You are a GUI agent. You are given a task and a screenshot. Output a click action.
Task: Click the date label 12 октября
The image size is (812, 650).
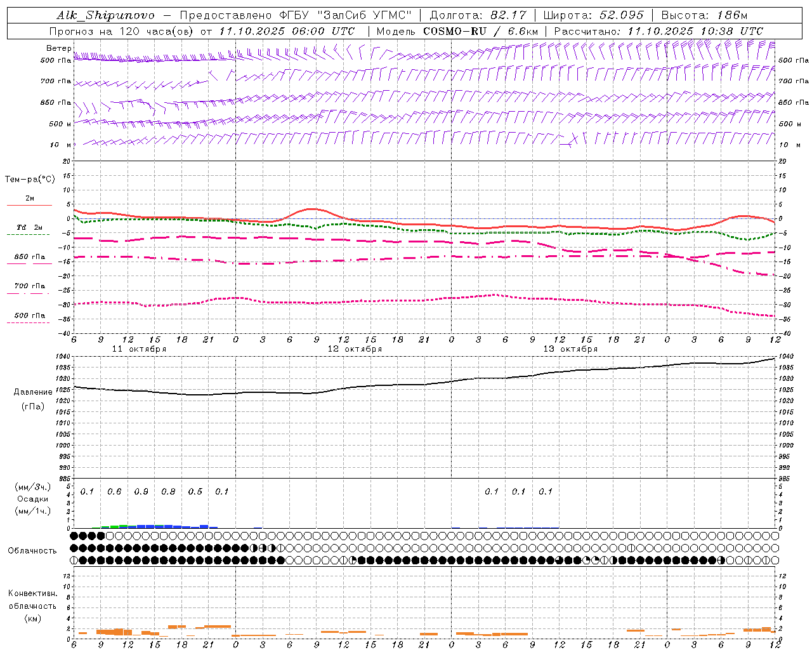(355, 349)
